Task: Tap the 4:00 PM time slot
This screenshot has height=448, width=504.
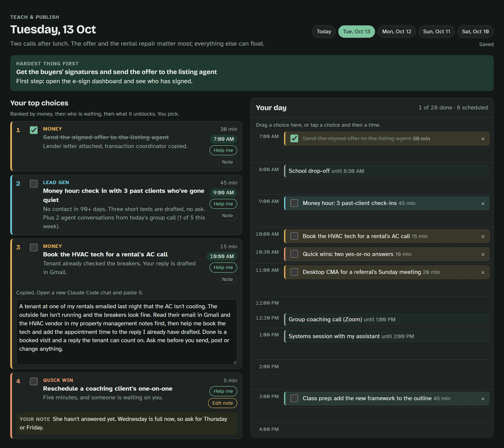Action: pyautogui.click(x=372, y=429)
